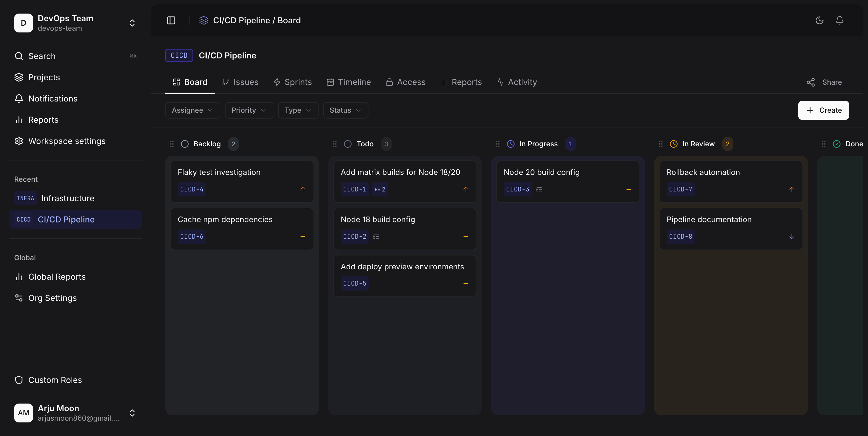Expand the DevOps Team workspace switcher

[x=132, y=23]
